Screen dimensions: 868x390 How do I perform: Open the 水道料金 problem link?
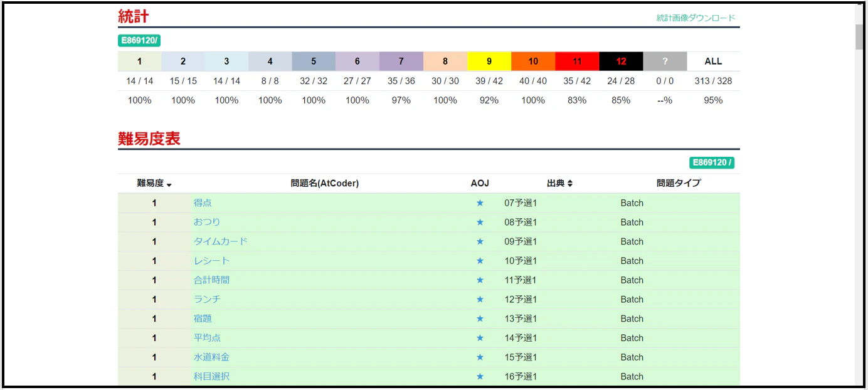pos(211,357)
